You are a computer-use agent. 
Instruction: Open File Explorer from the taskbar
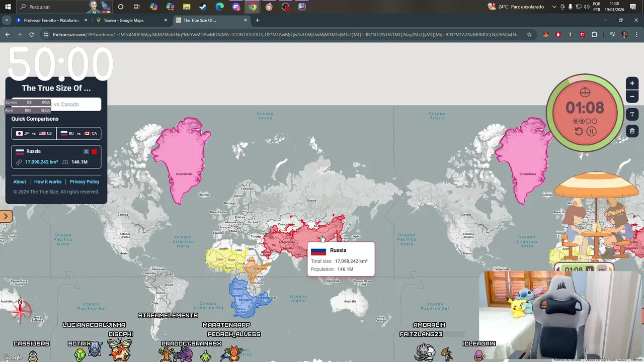pos(187,7)
